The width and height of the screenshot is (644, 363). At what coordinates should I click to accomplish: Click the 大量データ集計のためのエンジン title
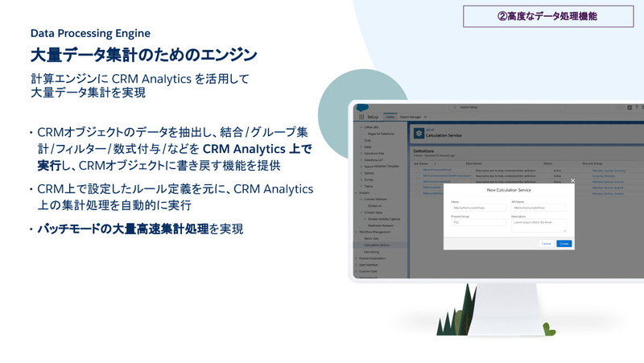[144, 55]
